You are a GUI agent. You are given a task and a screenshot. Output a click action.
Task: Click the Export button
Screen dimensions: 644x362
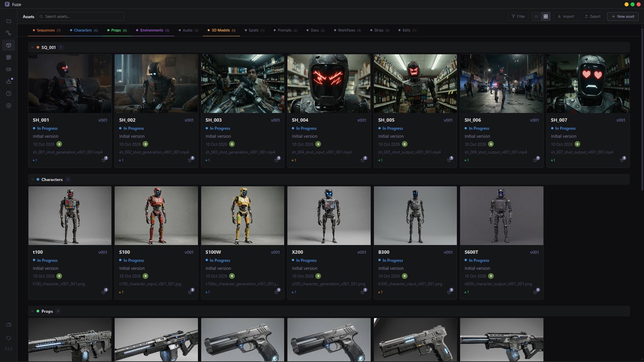coord(592,16)
